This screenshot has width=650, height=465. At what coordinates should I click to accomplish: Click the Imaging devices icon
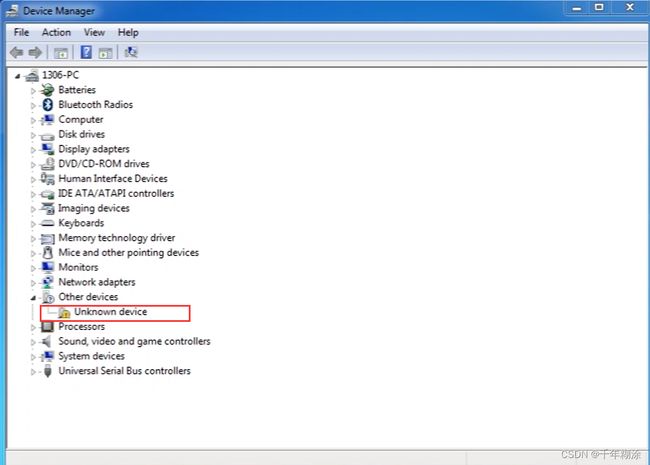point(48,208)
